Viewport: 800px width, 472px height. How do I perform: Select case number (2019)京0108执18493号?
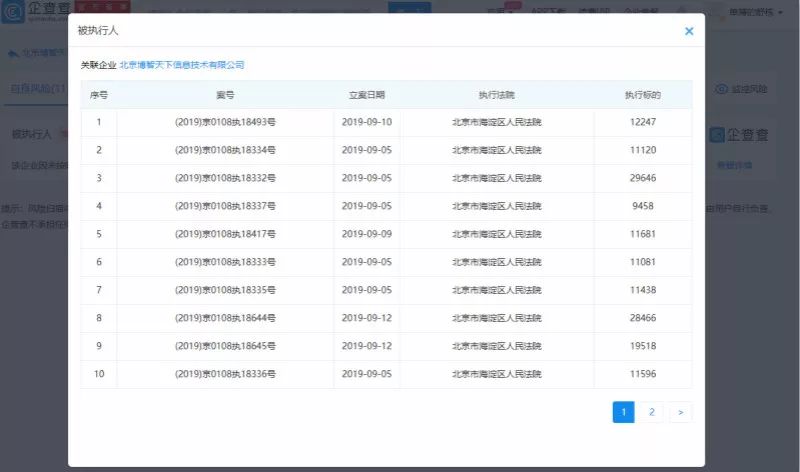pos(225,122)
